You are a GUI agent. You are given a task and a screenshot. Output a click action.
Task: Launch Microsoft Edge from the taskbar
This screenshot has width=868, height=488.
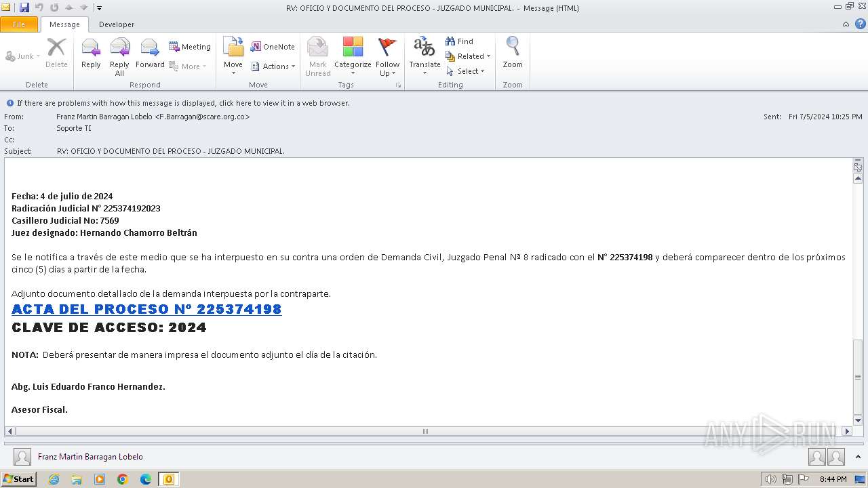146,479
